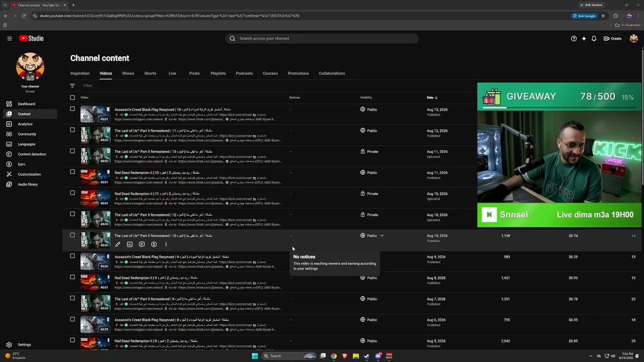Open the browser Extensions puzzle icon
The width and height of the screenshot is (644, 362).
pos(616,16)
